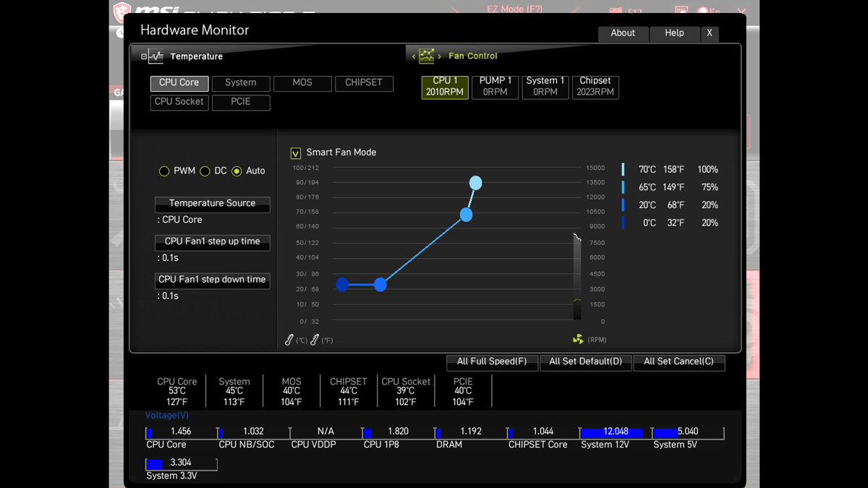Viewport: 868px width, 488px height.
Task: Click the vertical RPM level bar
Action: 577,278
